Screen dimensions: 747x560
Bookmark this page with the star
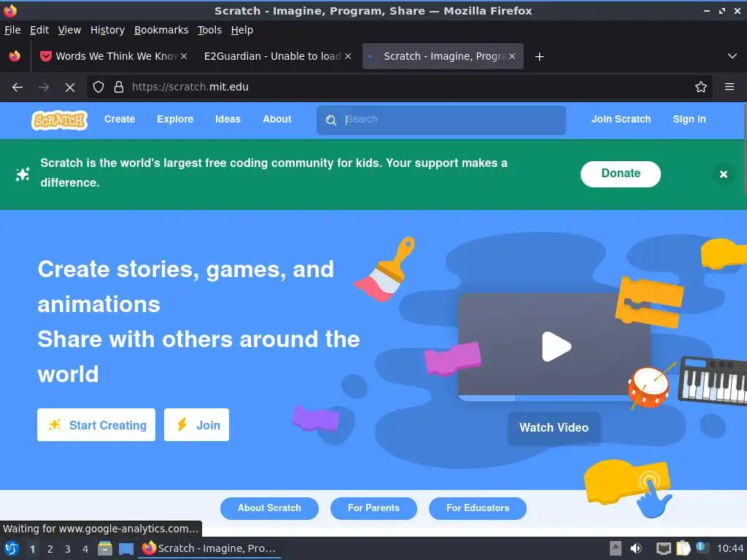(x=701, y=87)
